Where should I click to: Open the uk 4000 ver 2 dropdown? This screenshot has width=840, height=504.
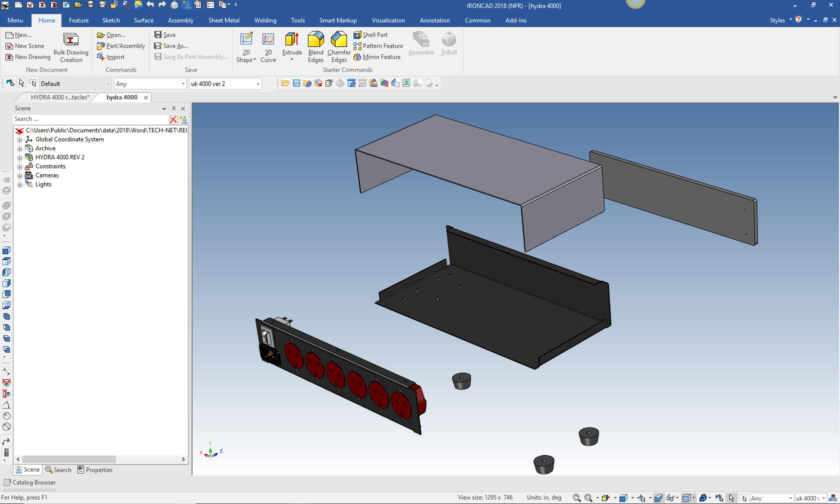click(x=258, y=84)
